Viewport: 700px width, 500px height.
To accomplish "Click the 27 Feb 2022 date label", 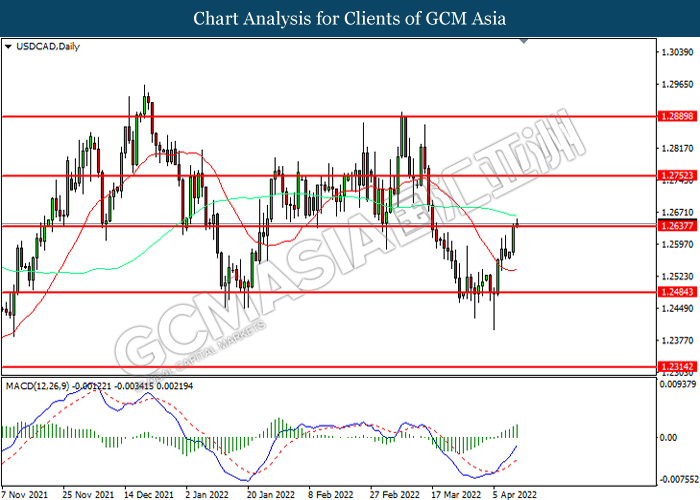I will click(x=395, y=495).
